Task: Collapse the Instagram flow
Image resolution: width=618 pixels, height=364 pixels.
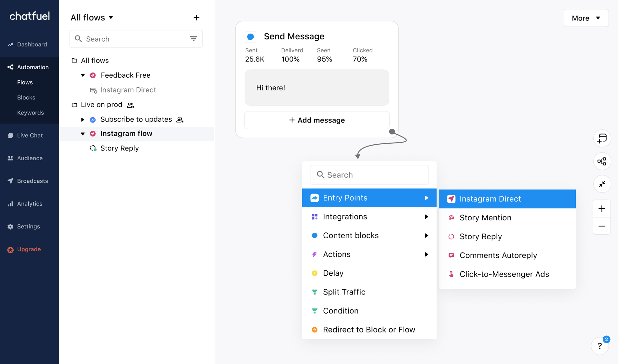Action: (x=83, y=134)
